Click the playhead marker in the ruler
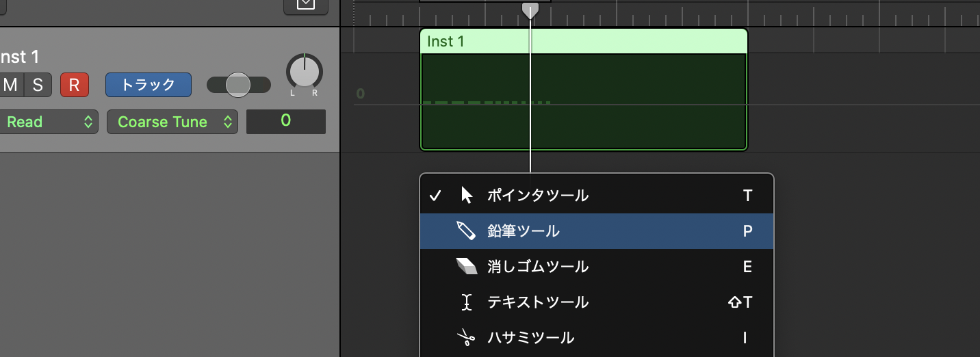Image resolution: width=980 pixels, height=357 pixels. 530,10
